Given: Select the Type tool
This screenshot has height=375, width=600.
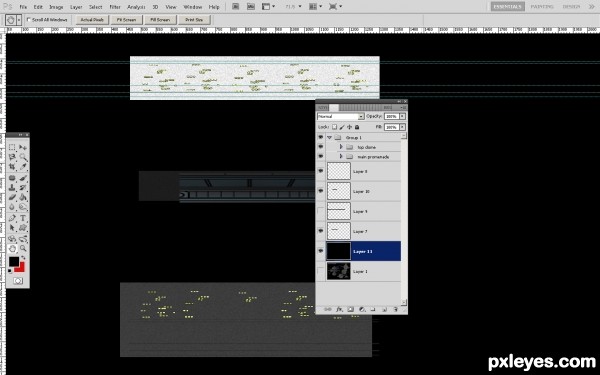Looking at the screenshot, I should pyautogui.click(x=23, y=218).
